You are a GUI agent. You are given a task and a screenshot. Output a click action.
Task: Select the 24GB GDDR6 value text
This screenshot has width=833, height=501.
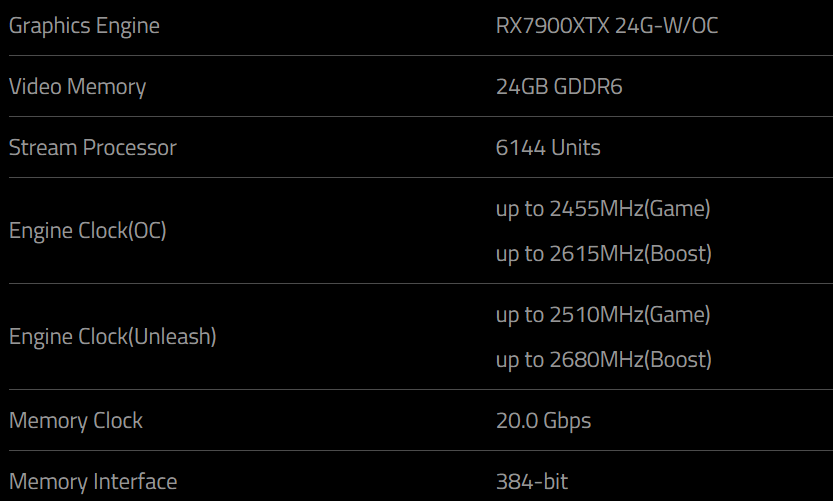pyautogui.click(x=559, y=87)
